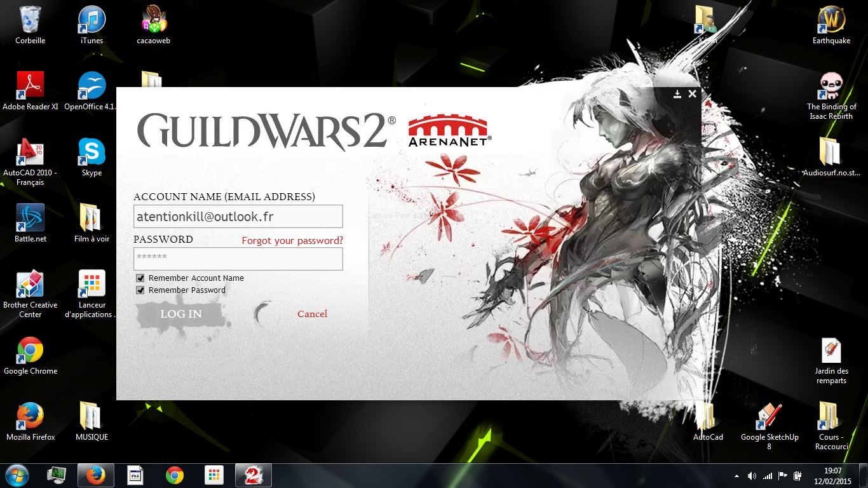Click the ArenaNet logo
This screenshot has height=488, width=868.
click(x=449, y=131)
